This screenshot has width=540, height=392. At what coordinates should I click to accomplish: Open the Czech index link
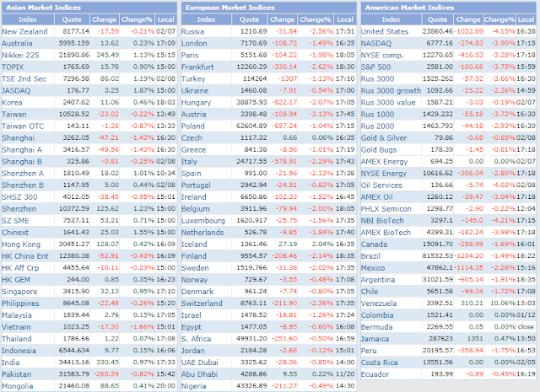[192, 138]
